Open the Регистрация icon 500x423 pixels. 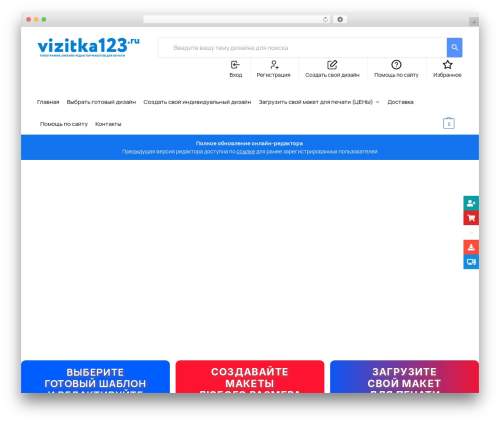click(274, 64)
